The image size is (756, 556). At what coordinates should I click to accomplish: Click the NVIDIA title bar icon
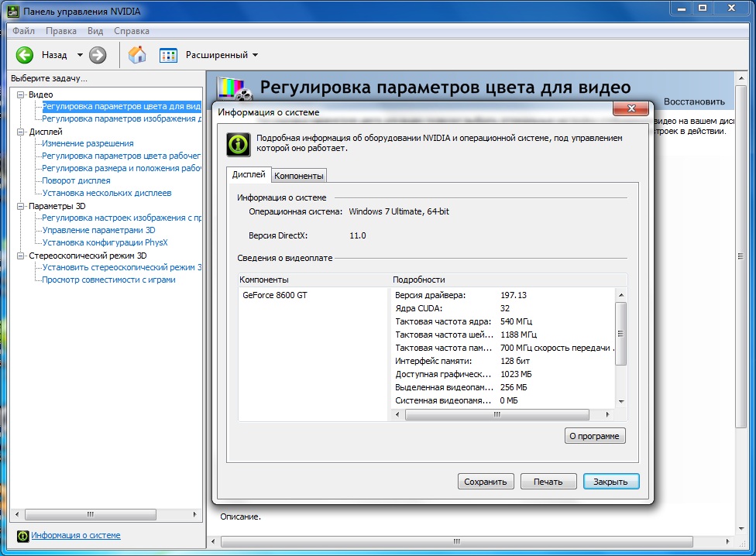coord(13,11)
